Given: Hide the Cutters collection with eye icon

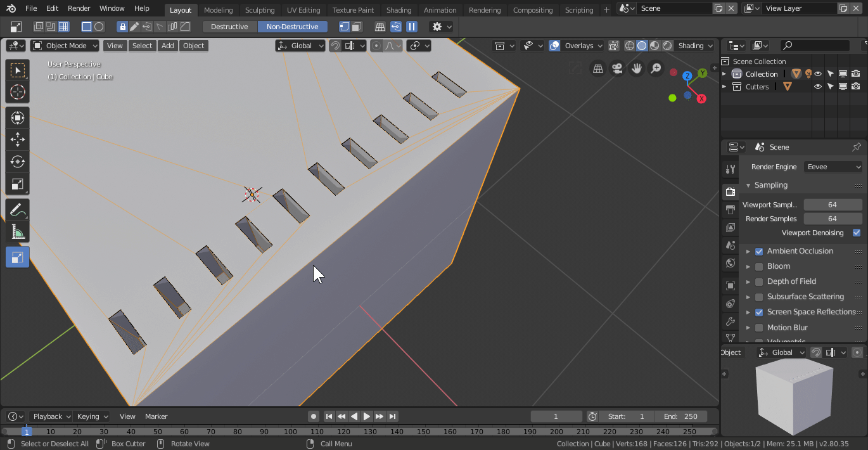Looking at the screenshot, I should pos(818,87).
